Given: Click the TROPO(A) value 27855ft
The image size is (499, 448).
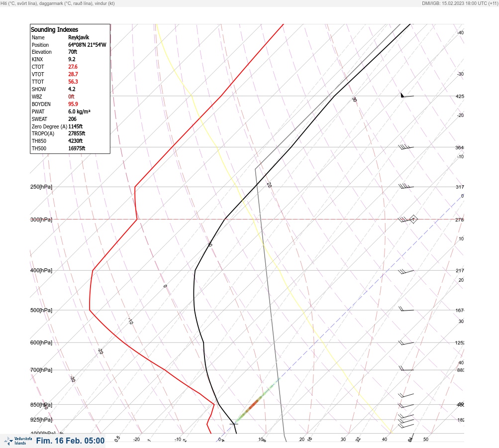Looking at the screenshot, I should 77,133.
